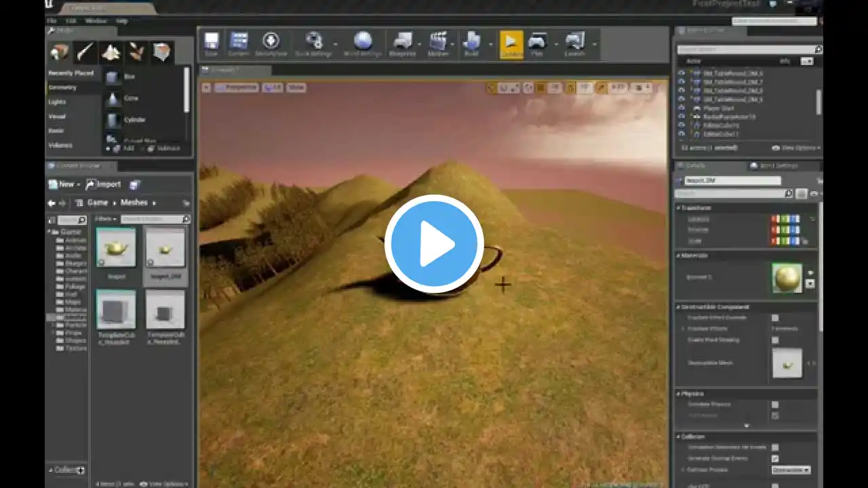The width and height of the screenshot is (868, 488).
Task: Click the Blueprints toolbar icon
Action: pos(403,44)
